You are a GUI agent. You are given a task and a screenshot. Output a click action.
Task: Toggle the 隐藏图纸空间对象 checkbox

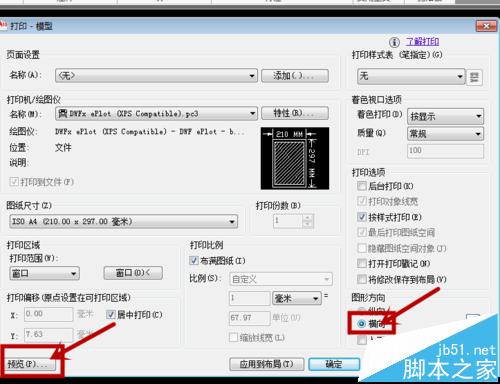pos(362,248)
